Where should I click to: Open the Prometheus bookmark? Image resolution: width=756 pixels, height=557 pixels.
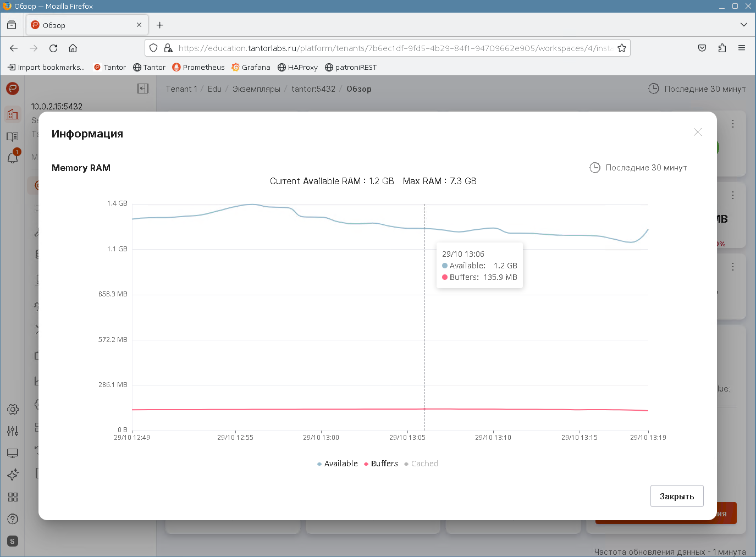pos(198,67)
